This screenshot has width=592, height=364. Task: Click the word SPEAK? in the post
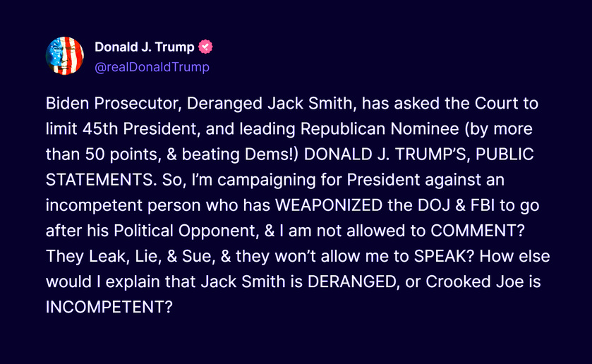444,256
